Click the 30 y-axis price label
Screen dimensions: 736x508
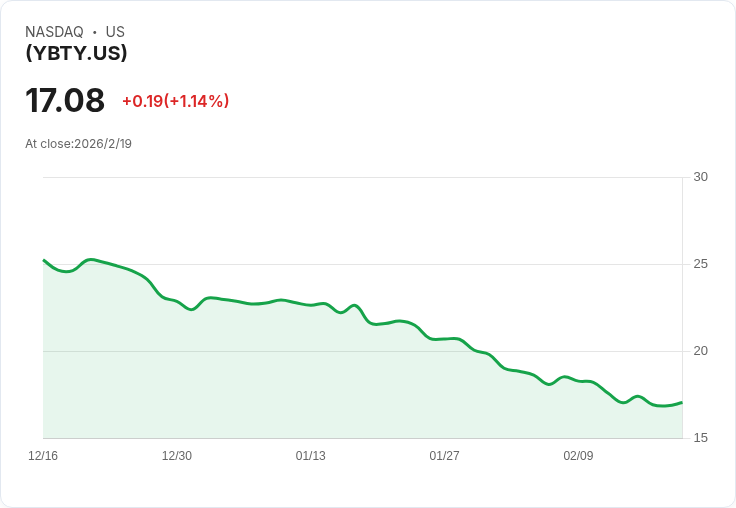pyautogui.click(x=700, y=177)
